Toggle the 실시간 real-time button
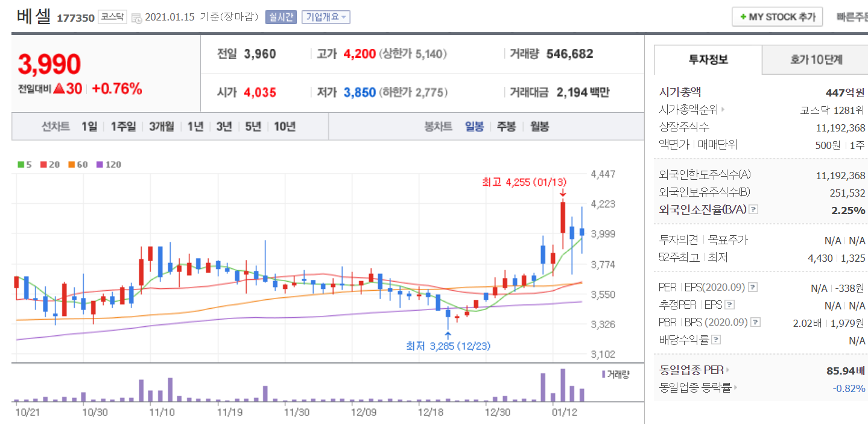 (280, 17)
